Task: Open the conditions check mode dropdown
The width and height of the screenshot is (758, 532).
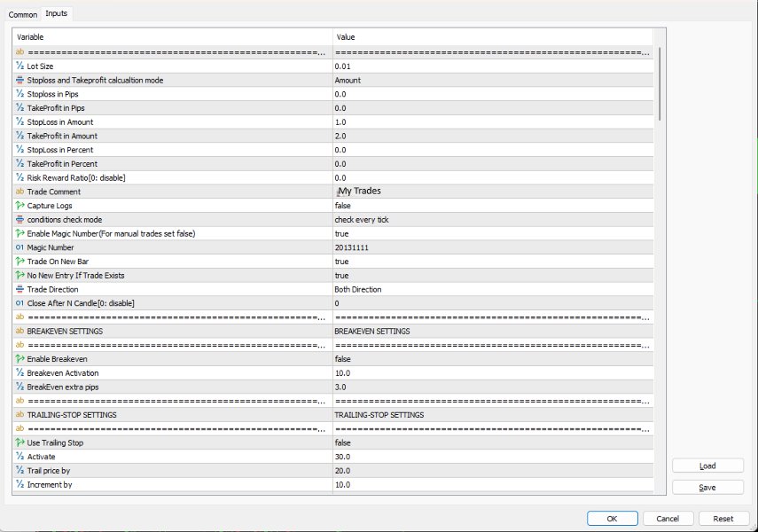Action: (488, 219)
